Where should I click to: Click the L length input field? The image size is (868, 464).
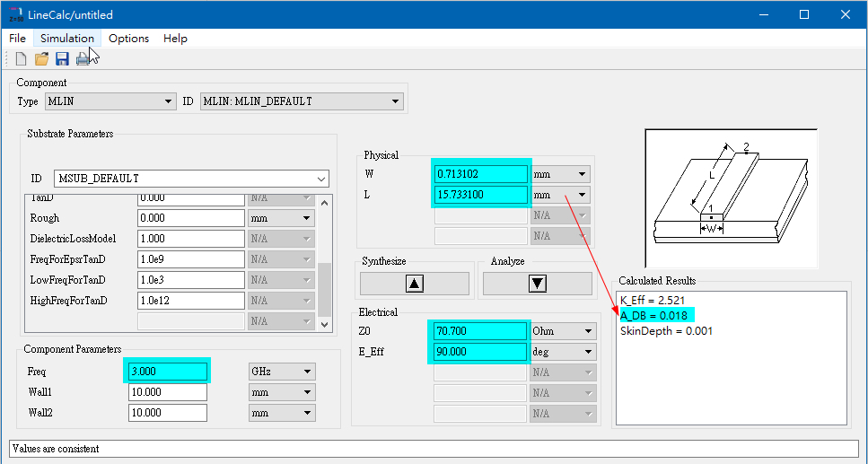click(480, 195)
